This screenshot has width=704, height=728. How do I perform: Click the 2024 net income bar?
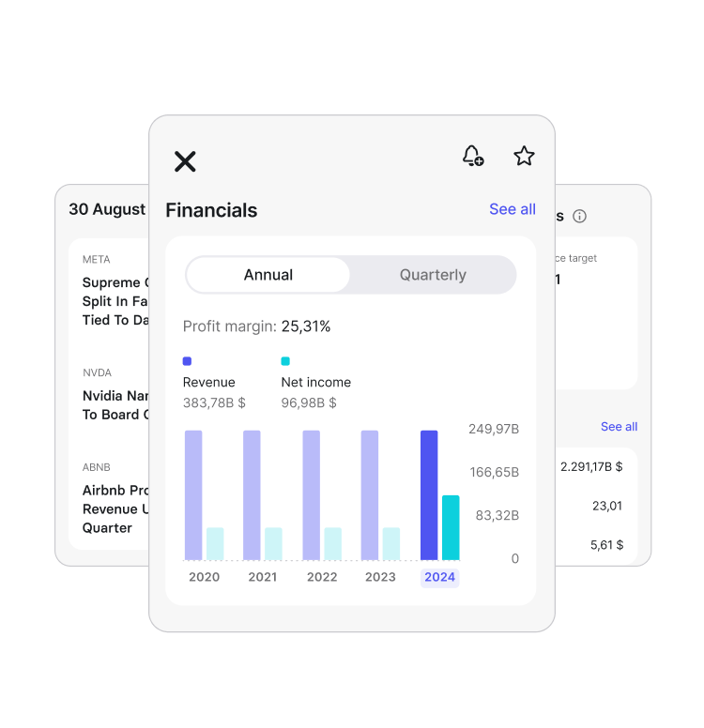(451, 527)
